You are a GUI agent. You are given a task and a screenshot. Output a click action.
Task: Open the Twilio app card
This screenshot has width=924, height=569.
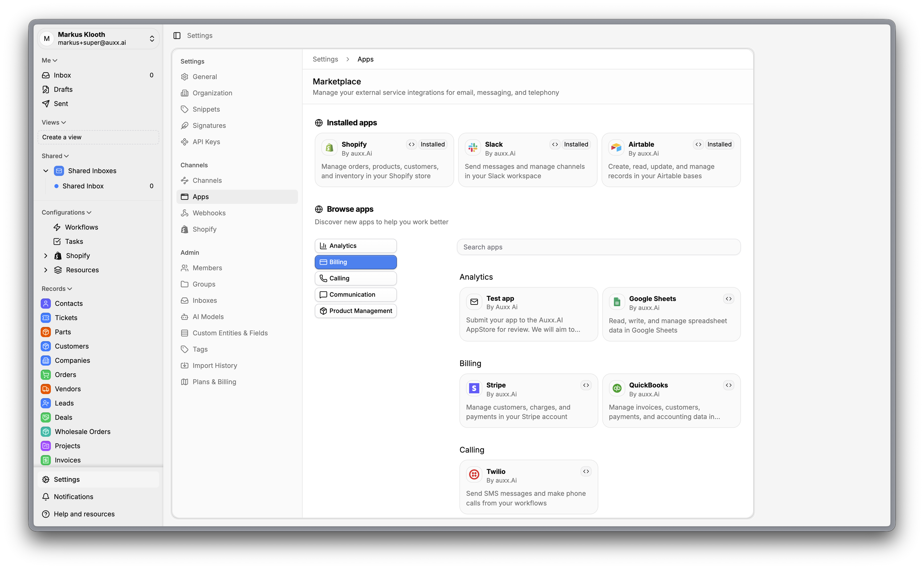528,487
